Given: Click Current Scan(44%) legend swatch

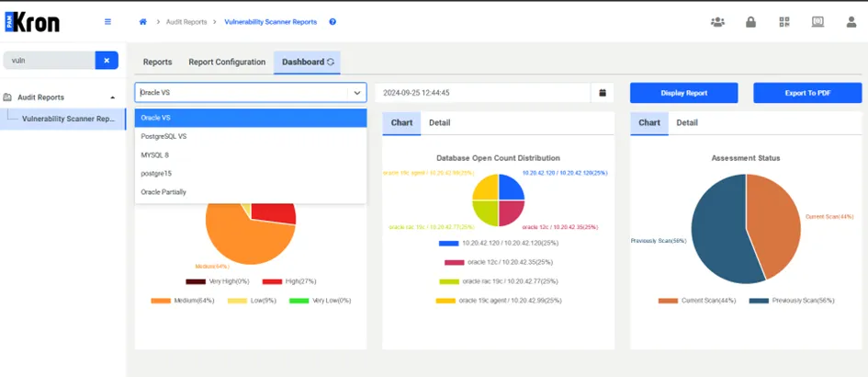Looking at the screenshot, I should click(x=668, y=301).
